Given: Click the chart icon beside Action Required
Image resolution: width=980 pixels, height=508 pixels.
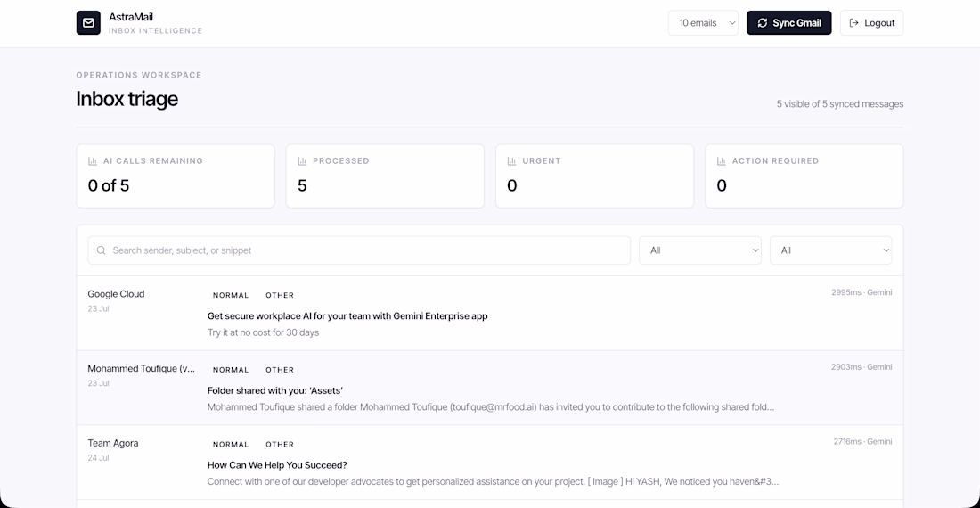Looking at the screenshot, I should [x=722, y=161].
